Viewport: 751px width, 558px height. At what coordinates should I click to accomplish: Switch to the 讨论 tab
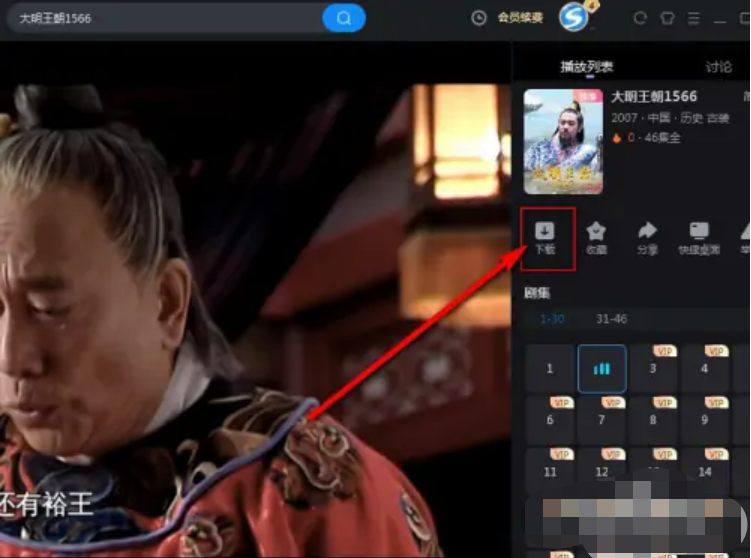(718, 67)
